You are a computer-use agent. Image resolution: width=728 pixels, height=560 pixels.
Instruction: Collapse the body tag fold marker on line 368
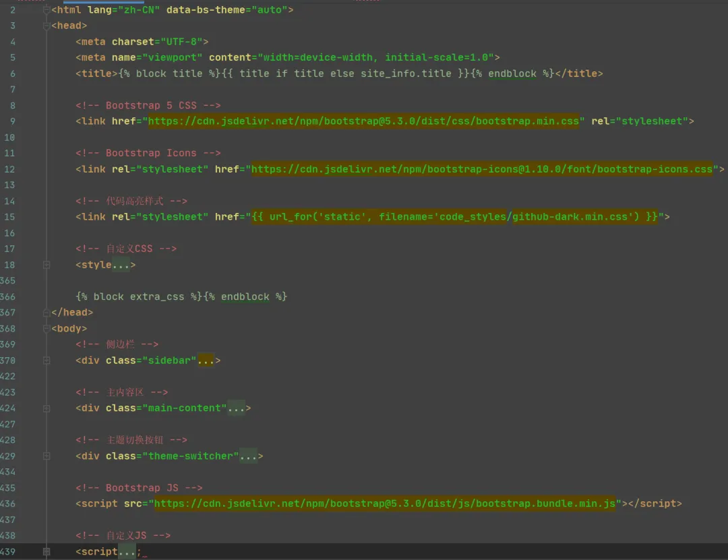point(47,329)
